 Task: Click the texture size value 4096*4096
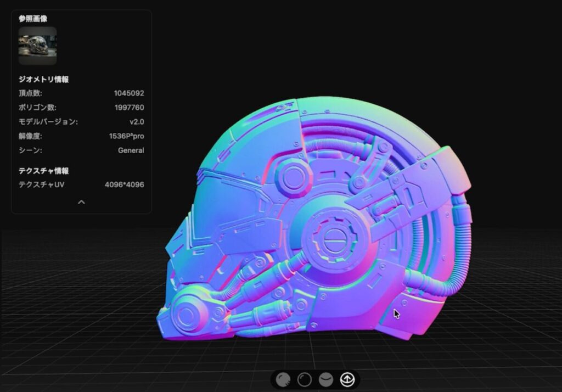click(x=125, y=185)
